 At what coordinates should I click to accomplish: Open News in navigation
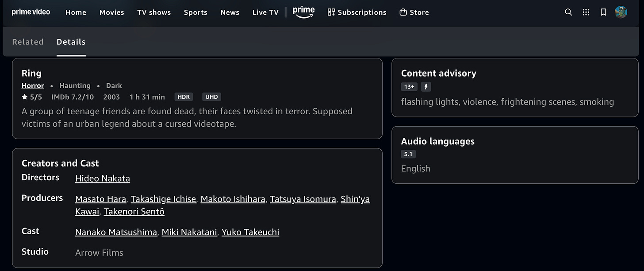(x=230, y=12)
